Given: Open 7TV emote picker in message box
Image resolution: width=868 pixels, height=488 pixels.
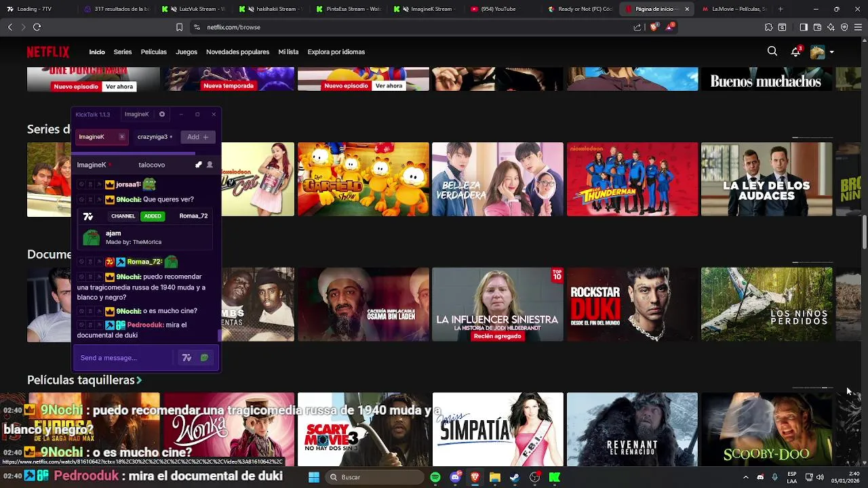Looking at the screenshot, I should [x=186, y=358].
